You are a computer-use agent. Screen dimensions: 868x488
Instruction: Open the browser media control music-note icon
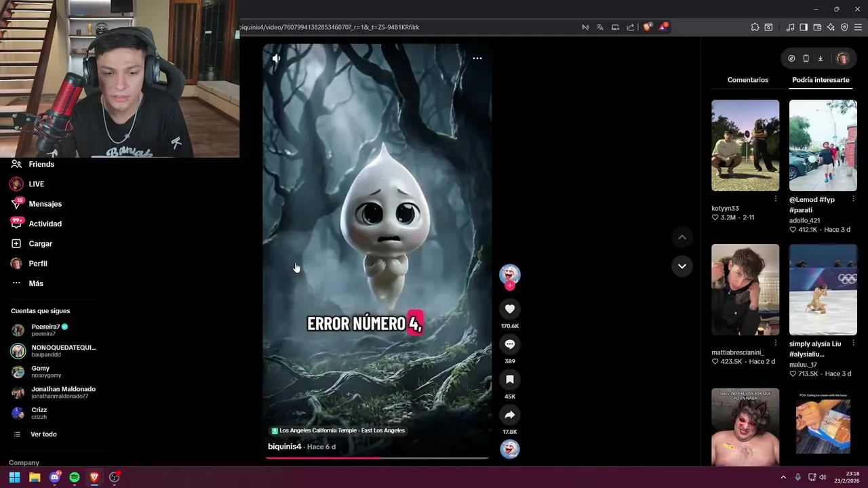coord(790,27)
